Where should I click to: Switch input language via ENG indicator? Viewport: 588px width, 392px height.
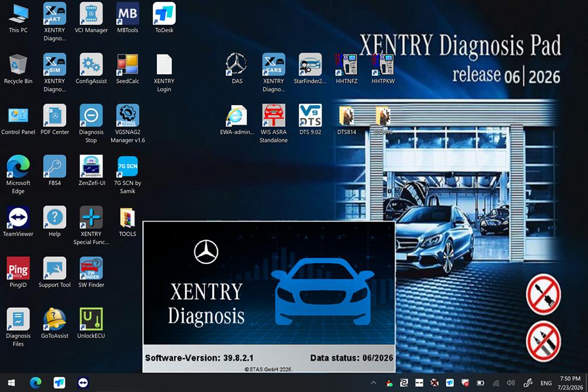[x=546, y=383]
